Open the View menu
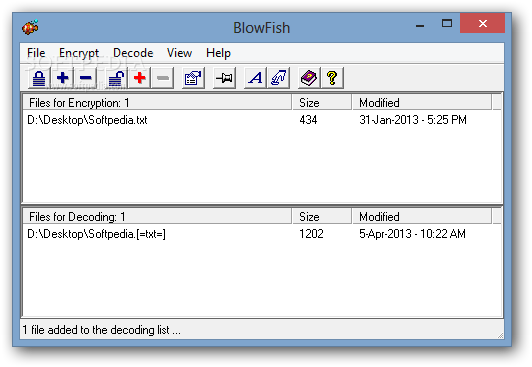532x367 pixels. [179, 53]
